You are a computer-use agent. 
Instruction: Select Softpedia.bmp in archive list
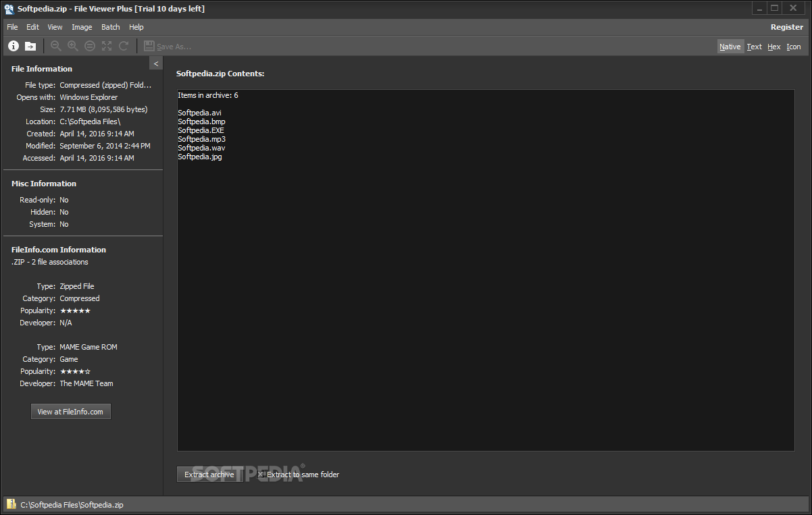tap(201, 121)
